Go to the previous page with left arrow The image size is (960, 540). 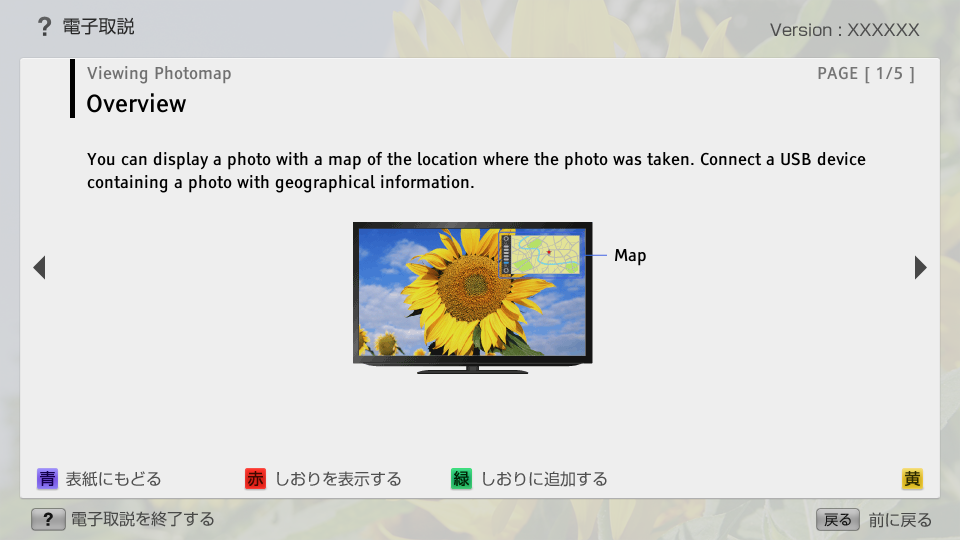tap(39, 267)
